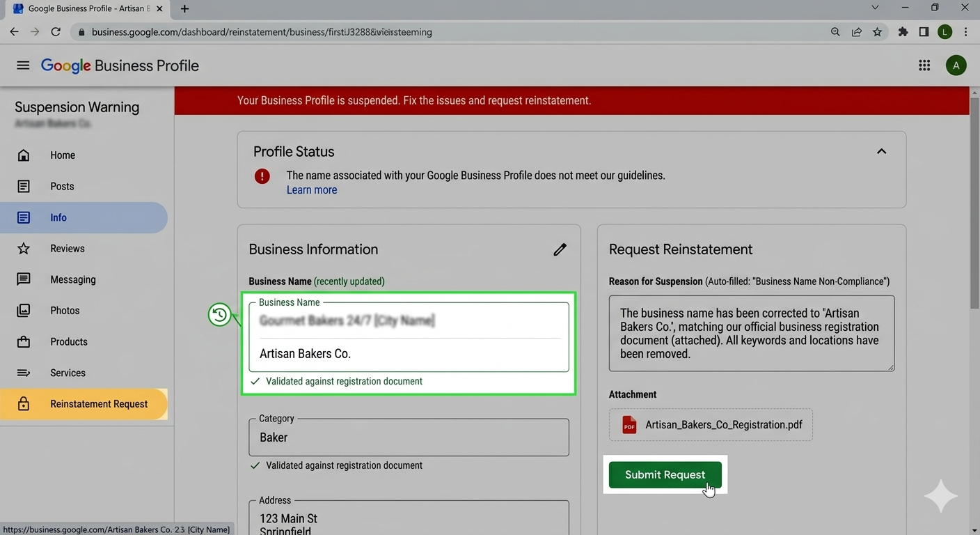
Task: Click the red PDF file icon
Action: coord(629,425)
